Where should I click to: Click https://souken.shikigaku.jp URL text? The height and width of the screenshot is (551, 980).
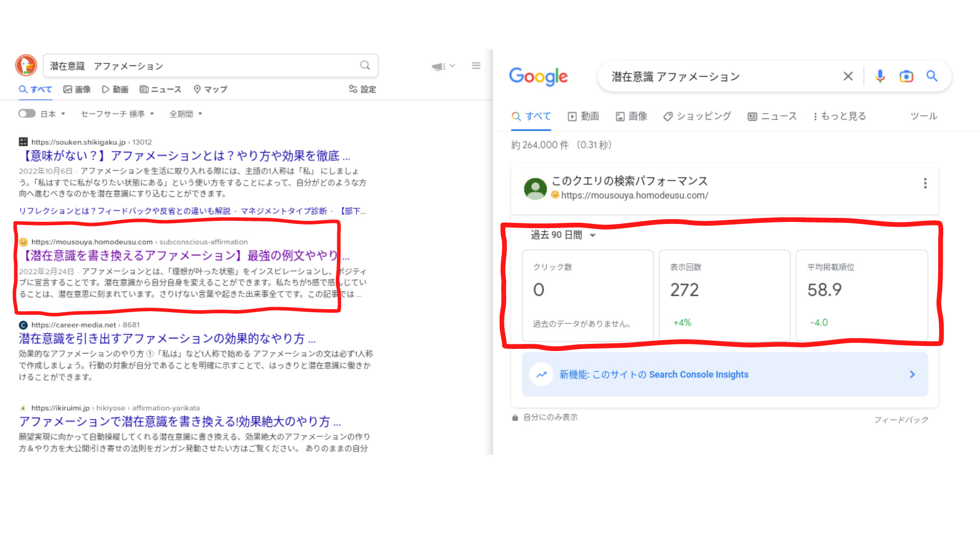click(78, 142)
